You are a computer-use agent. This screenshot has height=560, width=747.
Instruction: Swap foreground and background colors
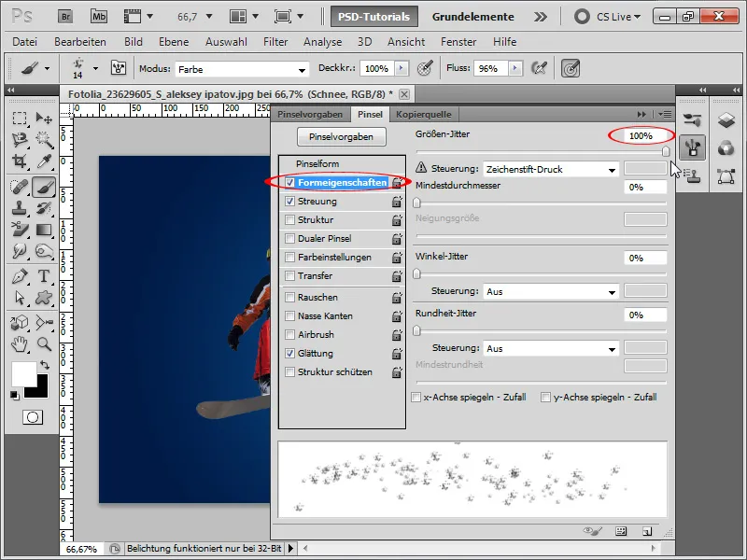[x=45, y=365]
